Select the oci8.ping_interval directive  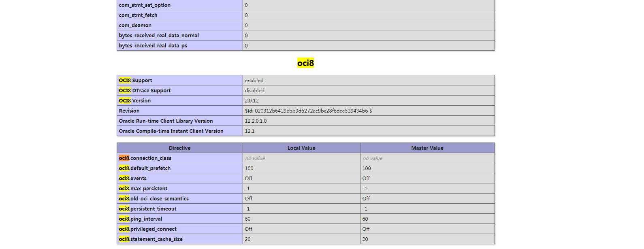point(140,219)
